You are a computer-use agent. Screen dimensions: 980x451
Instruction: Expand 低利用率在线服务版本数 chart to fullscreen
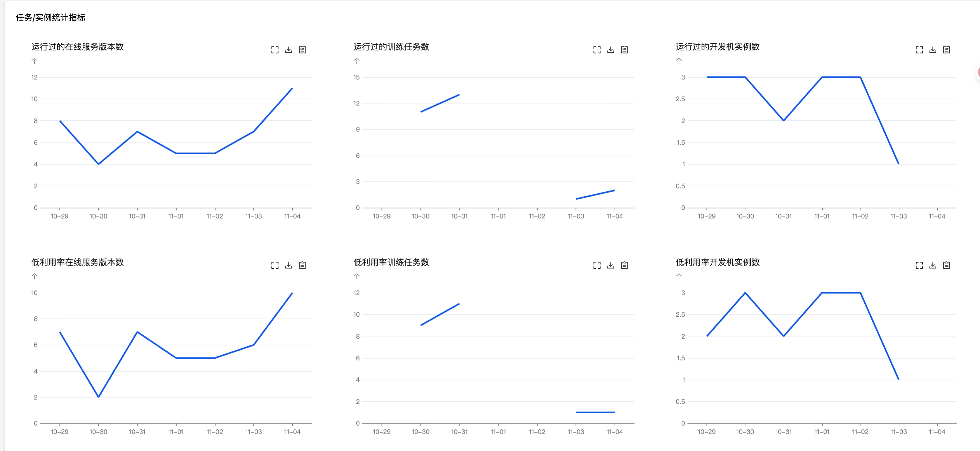[x=275, y=265]
